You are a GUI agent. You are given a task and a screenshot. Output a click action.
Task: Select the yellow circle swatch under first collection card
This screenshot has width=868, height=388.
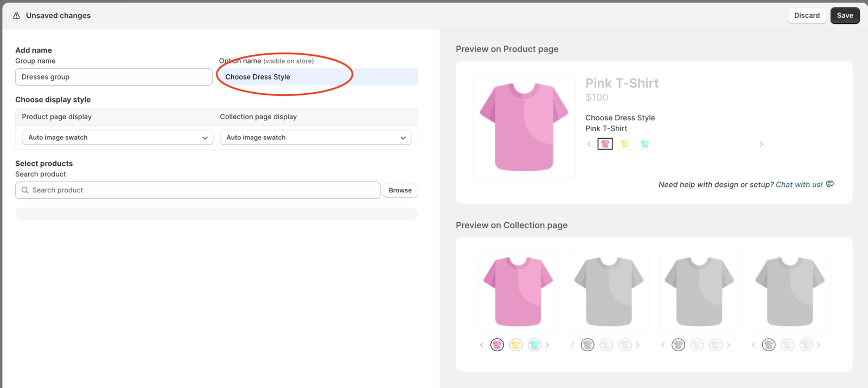(516, 345)
